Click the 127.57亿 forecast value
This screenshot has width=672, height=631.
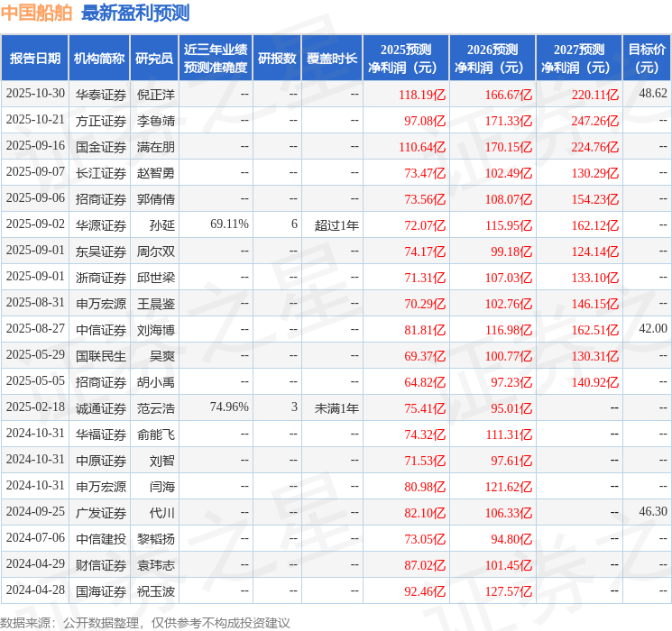click(509, 591)
